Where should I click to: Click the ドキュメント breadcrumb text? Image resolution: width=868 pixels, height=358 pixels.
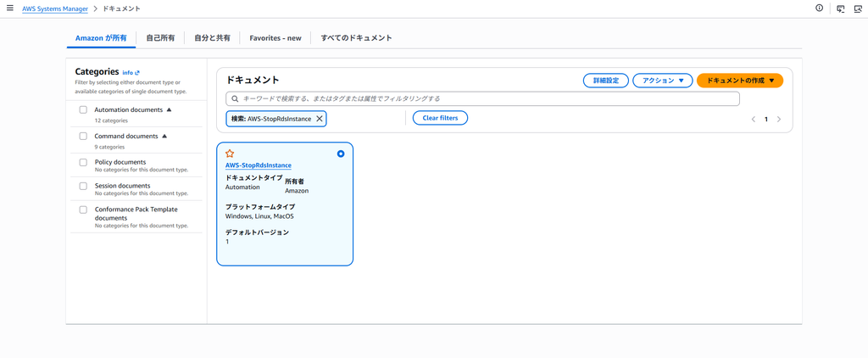tap(122, 8)
